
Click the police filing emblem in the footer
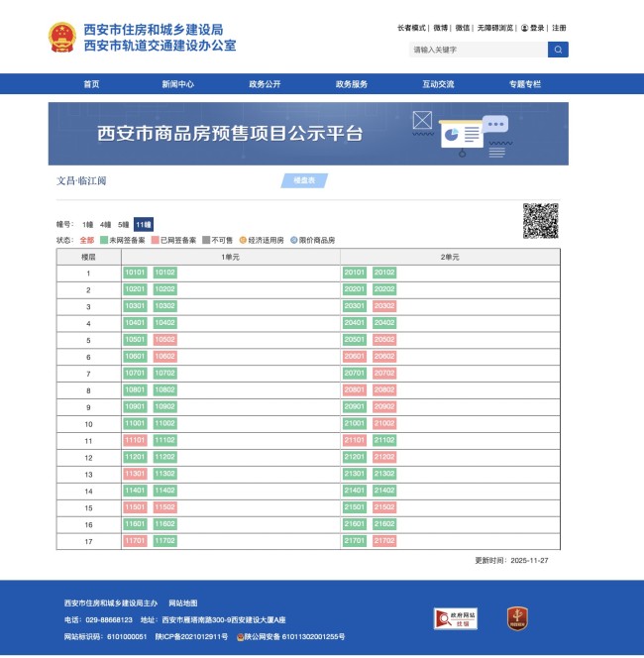[241, 637]
